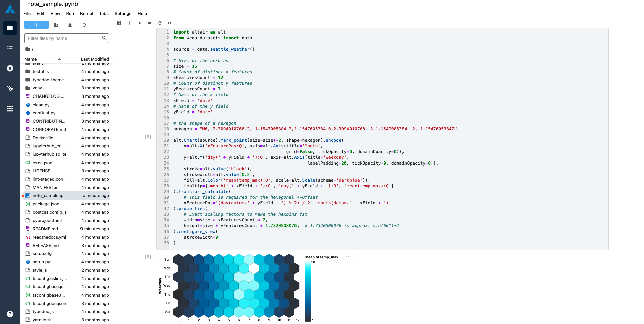Select note_sample.ipynb in file list
This screenshot has height=324, width=644.
coord(67,196)
